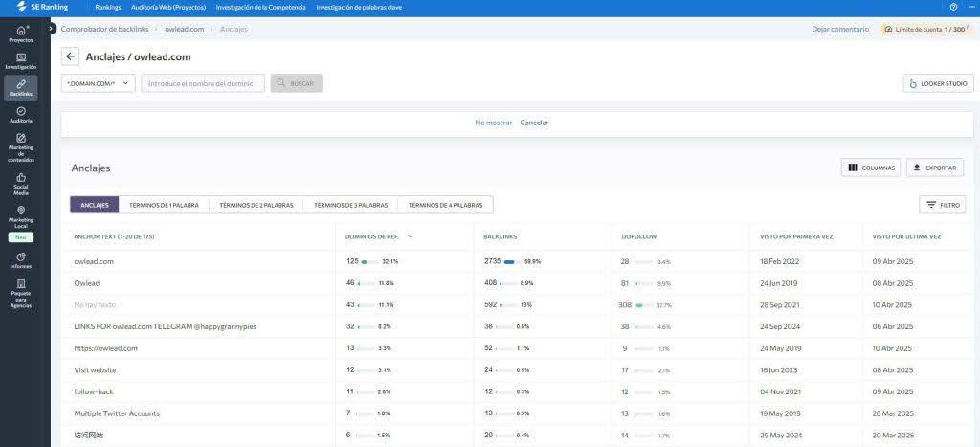Open Informes in the sidebar

point(21,260)
